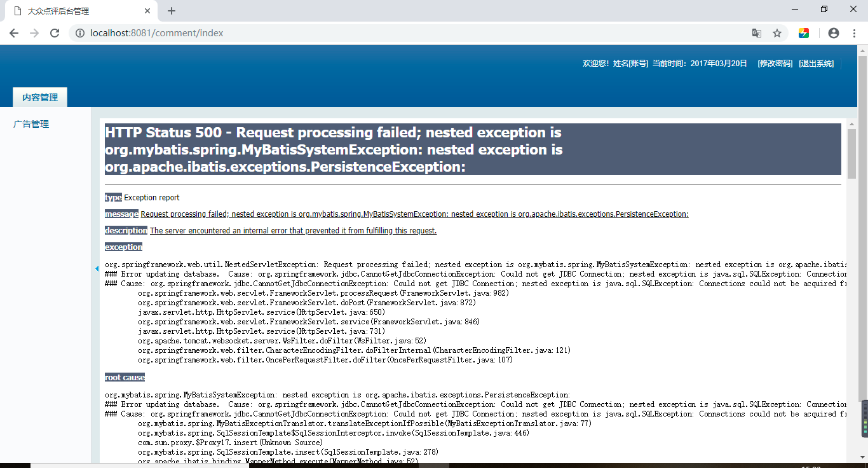Click the CharacterEncodingFilter.doFilterInternal line

click(355, 350)
